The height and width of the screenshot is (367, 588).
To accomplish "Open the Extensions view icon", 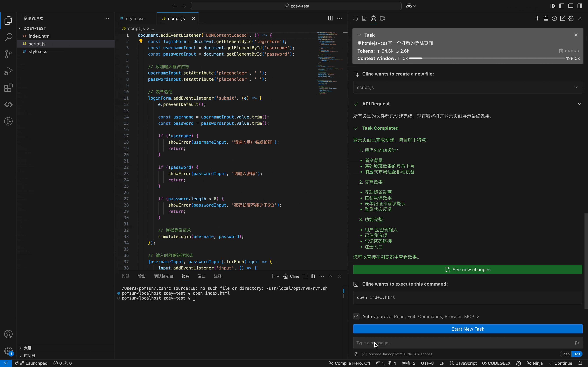I will pos(8,88).
